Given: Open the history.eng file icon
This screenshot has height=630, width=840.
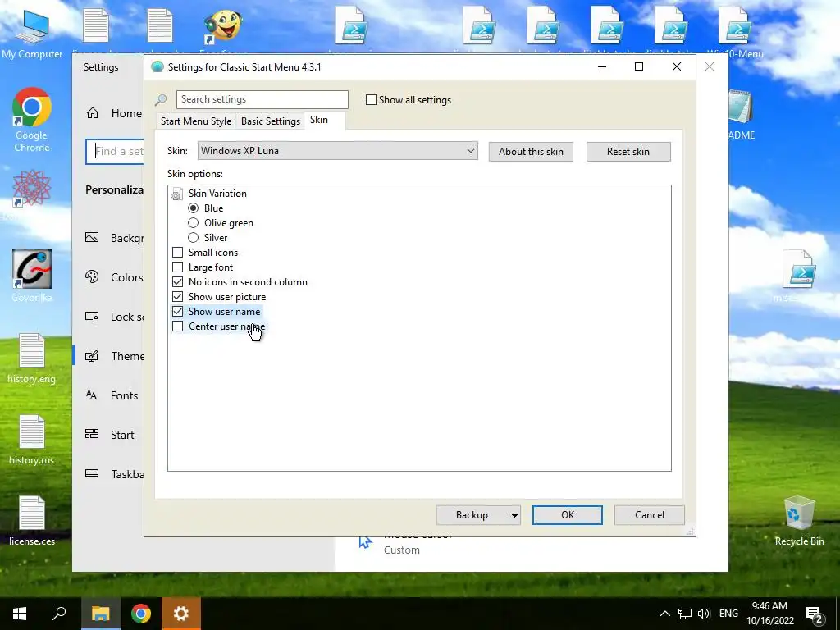Looking at the screenshot, I should (32, 358).
